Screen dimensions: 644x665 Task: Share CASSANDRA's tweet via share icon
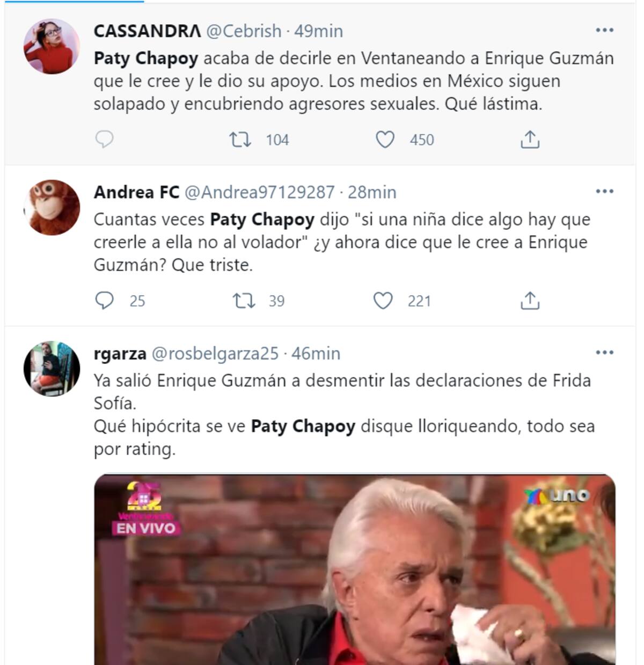pos(530,140)
